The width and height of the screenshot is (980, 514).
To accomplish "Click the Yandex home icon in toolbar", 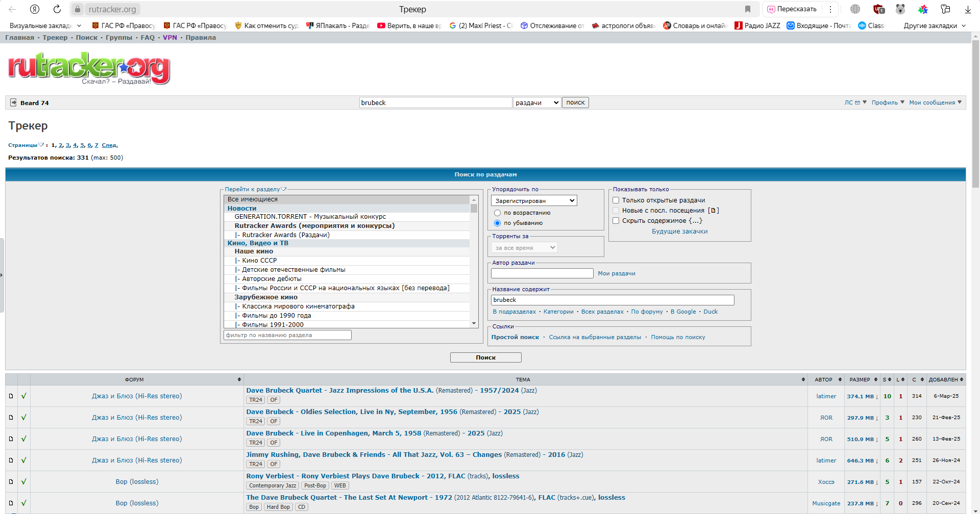I will pos(35,9).
